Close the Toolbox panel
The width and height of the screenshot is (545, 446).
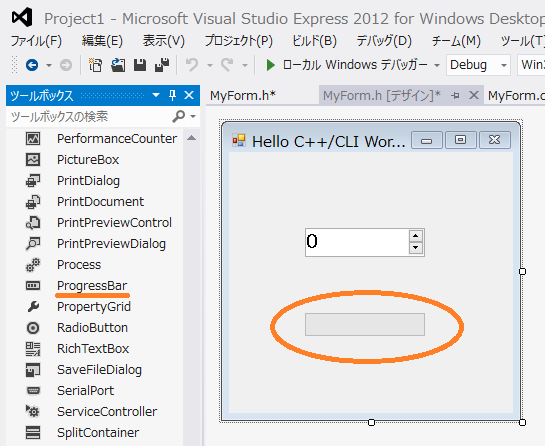pyautogui.click(x=189, y=95)
